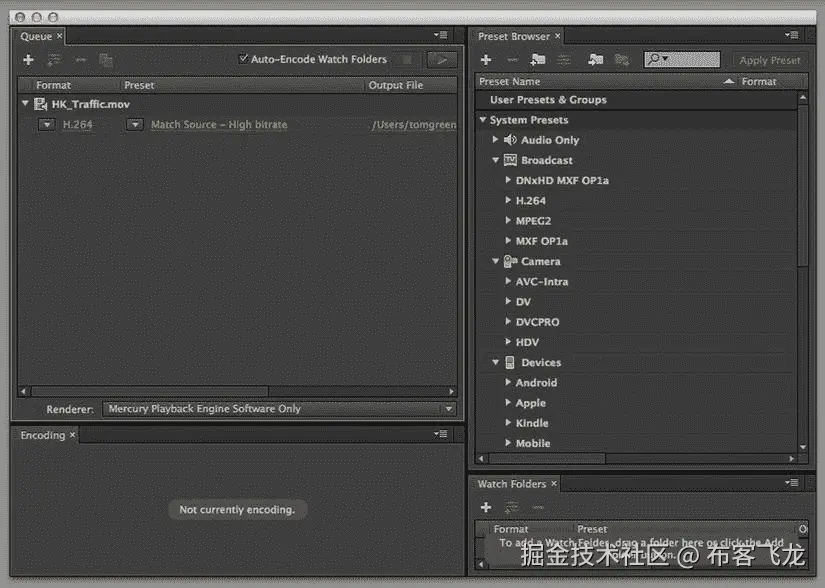This screenshot has width=825, height=588.
Task: Click H.264 format link in queue
Action: 77,125
